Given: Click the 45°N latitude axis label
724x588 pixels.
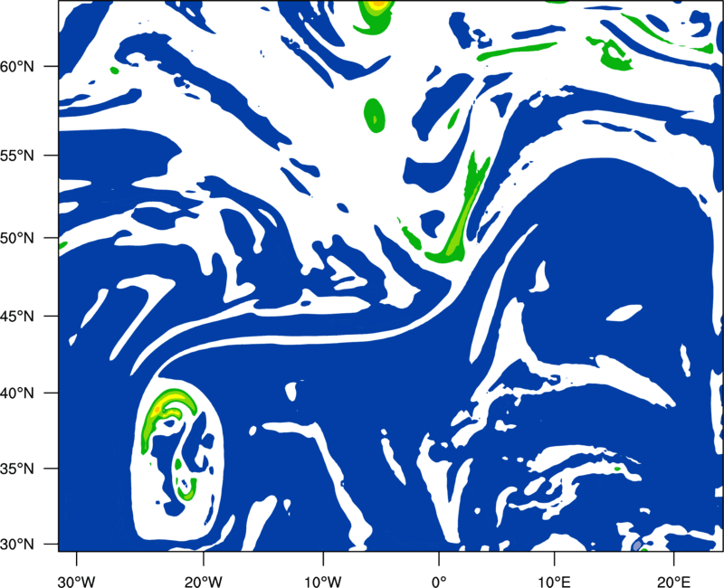Looking at the screenshot, I should tap(17, 317).
